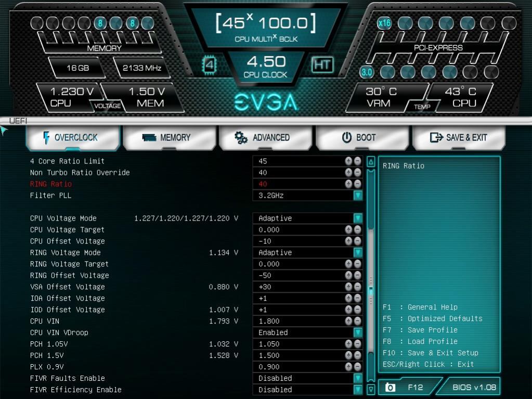Image resolution: width=532 pixels, height=399 pixels.
Task: Click the BIOS v1.08 version label
Action: (x=474, y=387)
